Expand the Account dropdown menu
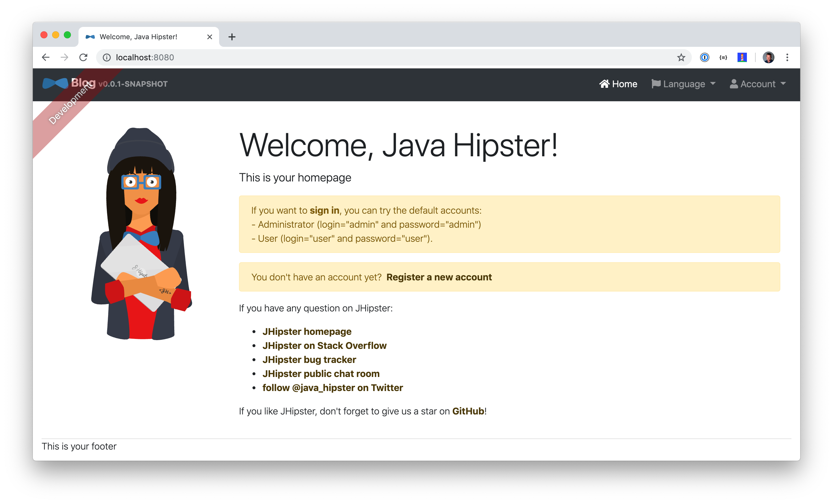 (758, 84)
